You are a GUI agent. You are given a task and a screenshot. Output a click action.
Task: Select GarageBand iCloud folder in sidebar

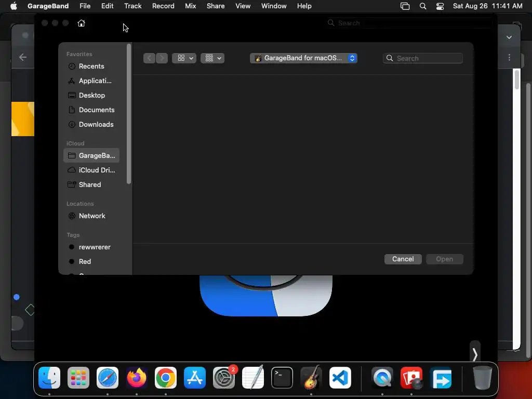click(x=91, y=155)
